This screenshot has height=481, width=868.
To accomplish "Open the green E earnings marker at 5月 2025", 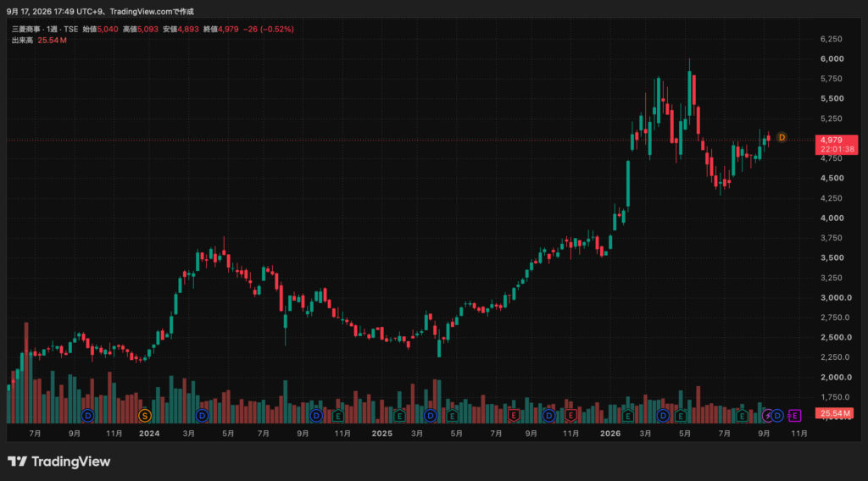I will click(x=453, y=415).
